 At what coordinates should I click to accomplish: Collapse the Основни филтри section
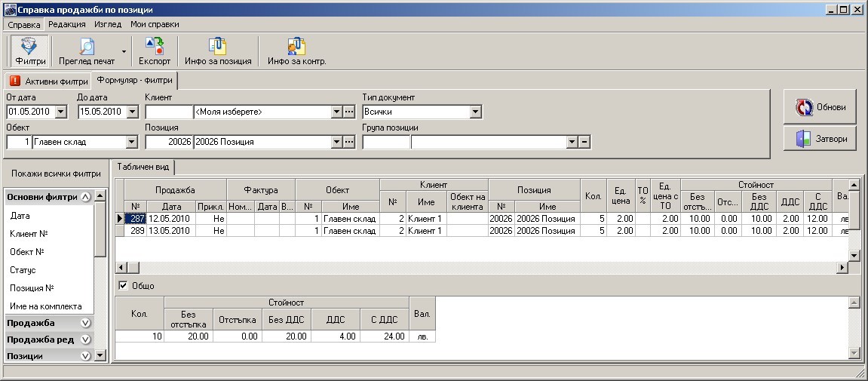pyautogui.click(x=85, y=197)
